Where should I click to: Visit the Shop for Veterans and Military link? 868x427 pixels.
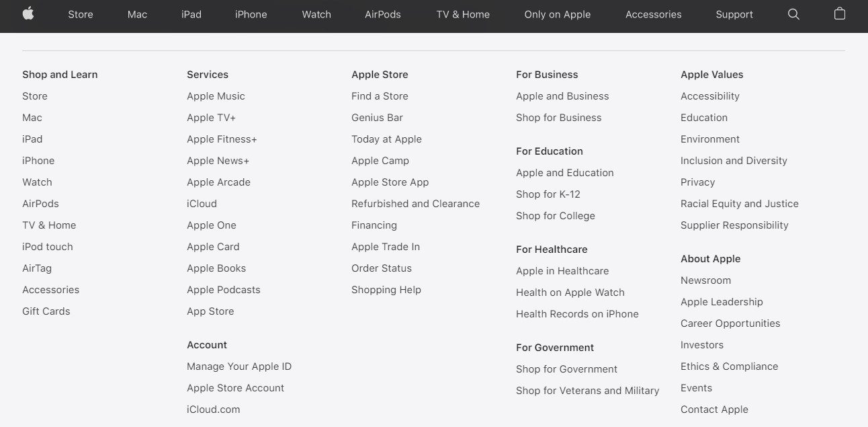pos(587,390)
